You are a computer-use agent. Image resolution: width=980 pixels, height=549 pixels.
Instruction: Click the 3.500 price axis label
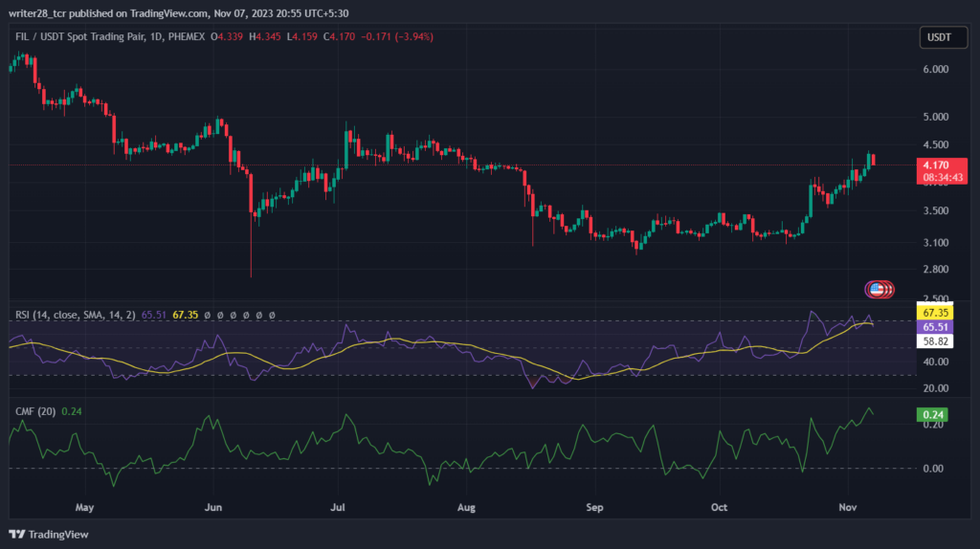tap(936, 211)
